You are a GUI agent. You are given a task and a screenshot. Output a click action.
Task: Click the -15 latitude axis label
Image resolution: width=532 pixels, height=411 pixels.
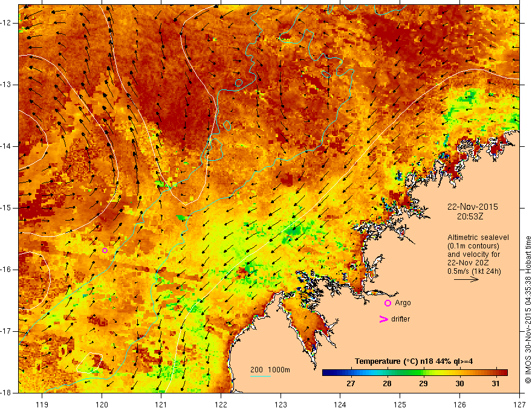coord(6,208)
